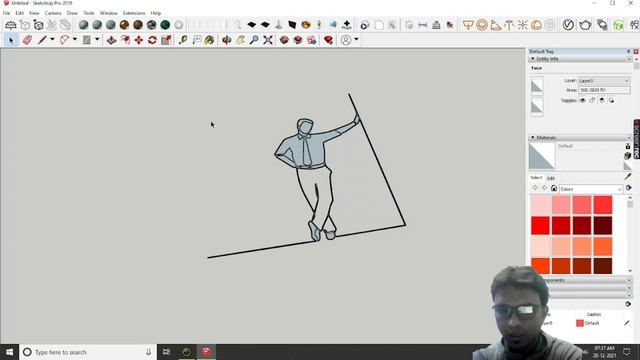Pick the bright orange swatch in third row
This screenshot has width=640, height=360.
(603, 247)
